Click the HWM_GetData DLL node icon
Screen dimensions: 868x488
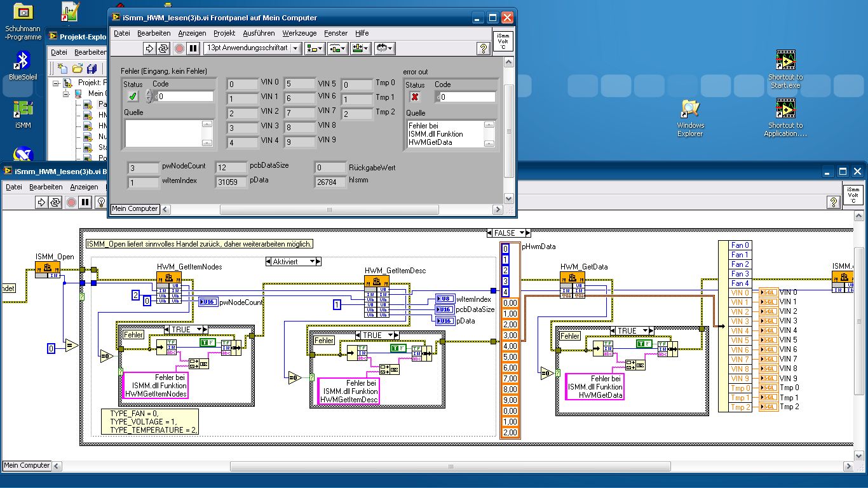[x=572, y=278]
